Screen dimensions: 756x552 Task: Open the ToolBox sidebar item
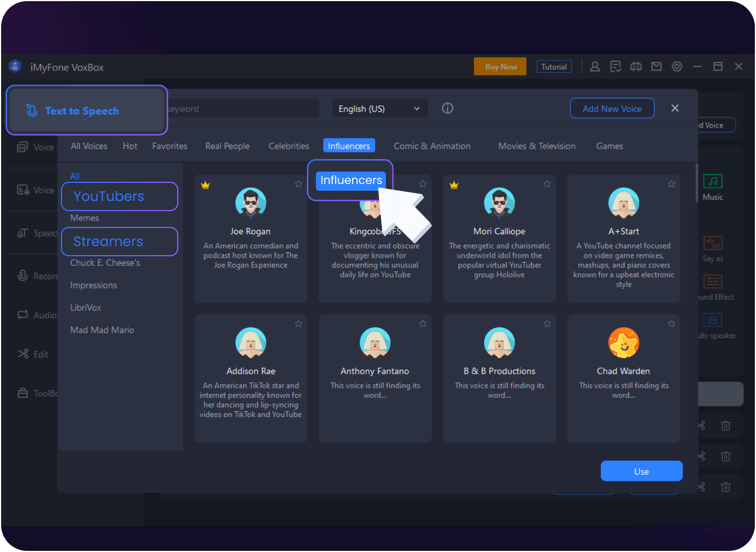[37, 393]
